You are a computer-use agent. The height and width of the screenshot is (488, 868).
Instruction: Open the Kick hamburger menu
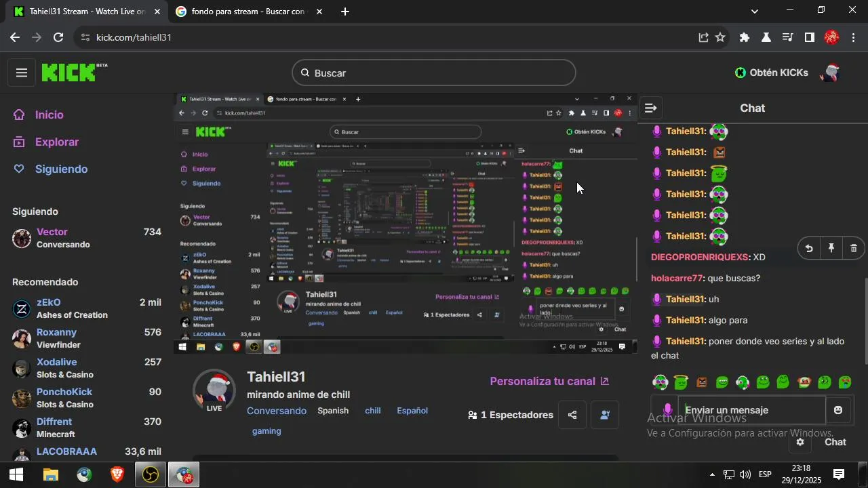21,73
